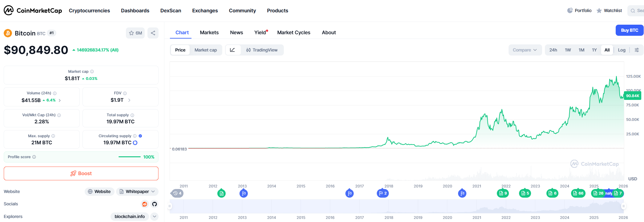Click the Buy BTC button
This screenshot has width=644, height=222.
click(630, 30)
